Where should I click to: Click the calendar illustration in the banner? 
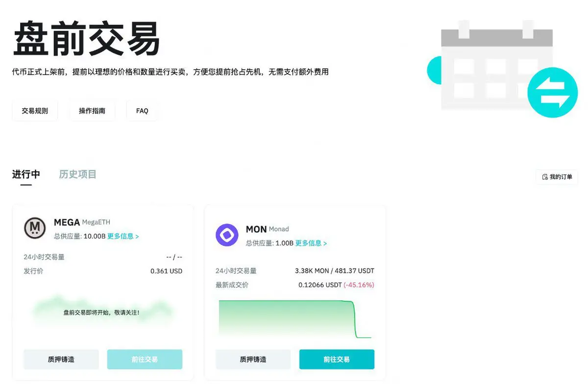click(x=497, y=65)
